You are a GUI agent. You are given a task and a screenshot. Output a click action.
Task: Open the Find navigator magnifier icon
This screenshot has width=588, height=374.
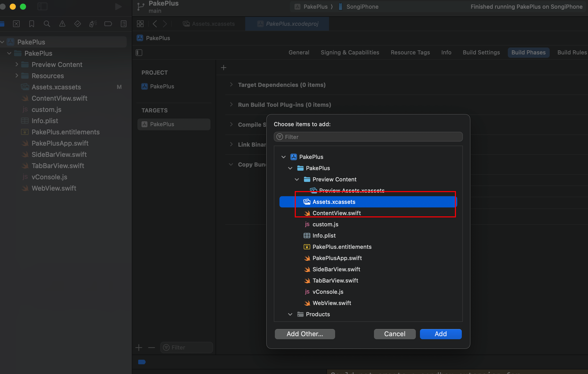pos(47,24)
